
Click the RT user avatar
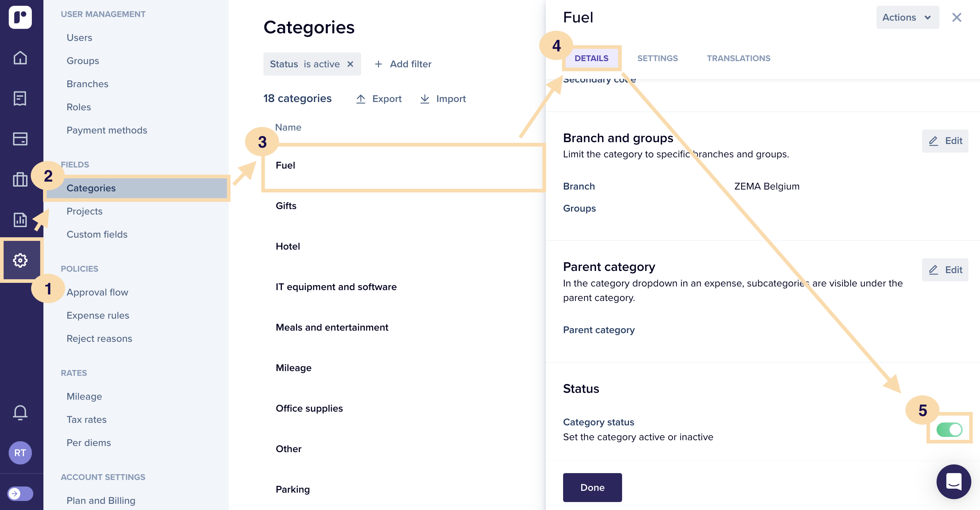(x=20, y=452)
